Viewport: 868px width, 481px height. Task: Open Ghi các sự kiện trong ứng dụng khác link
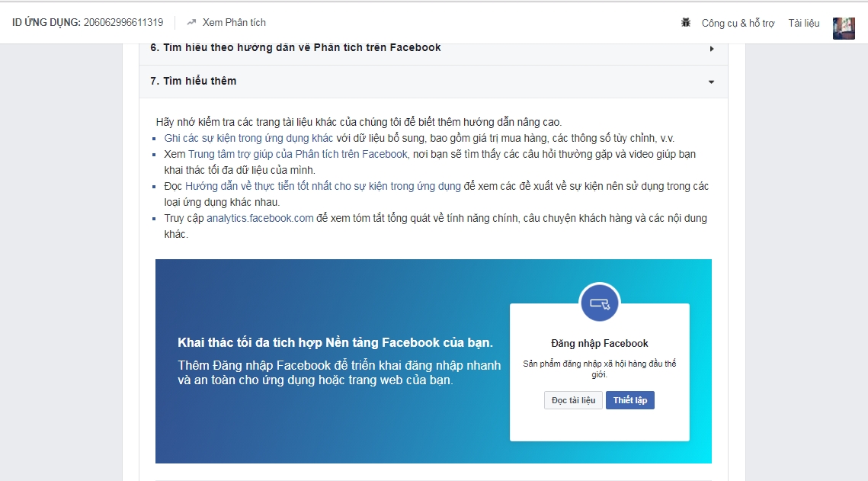[248, 138]
